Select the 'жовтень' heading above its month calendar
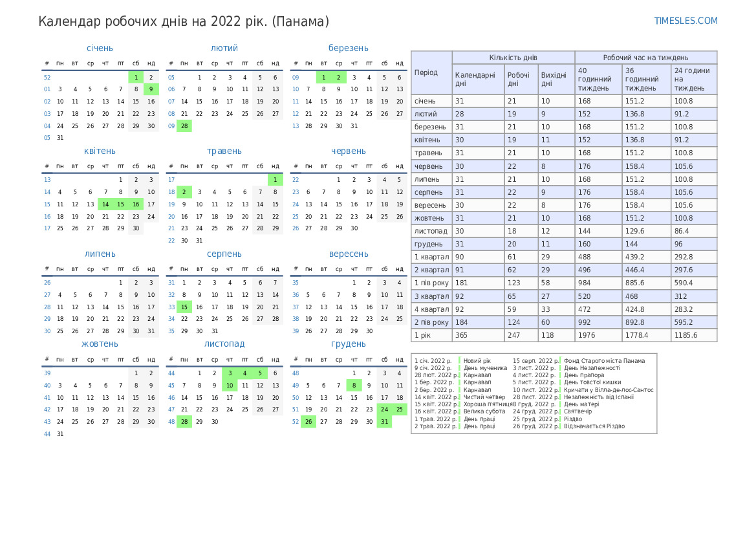Viewport: 756px width, 535px height. [100, 344]
